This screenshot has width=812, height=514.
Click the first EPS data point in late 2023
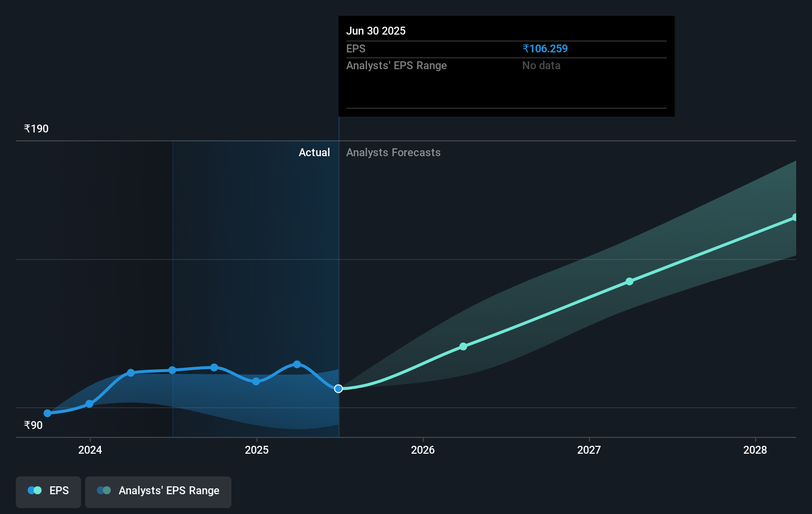point(47,413)
